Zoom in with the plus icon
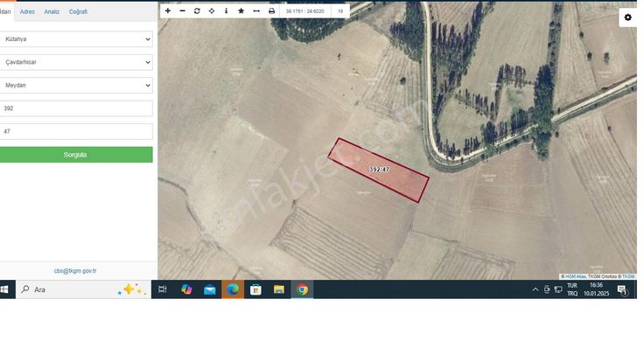This screenshot has width=644, height=362. (x=168, y=11)
